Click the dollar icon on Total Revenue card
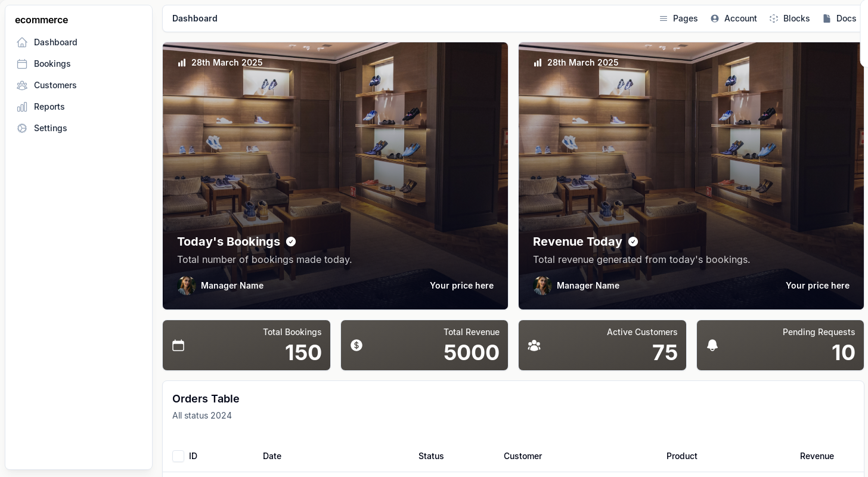 356,345
